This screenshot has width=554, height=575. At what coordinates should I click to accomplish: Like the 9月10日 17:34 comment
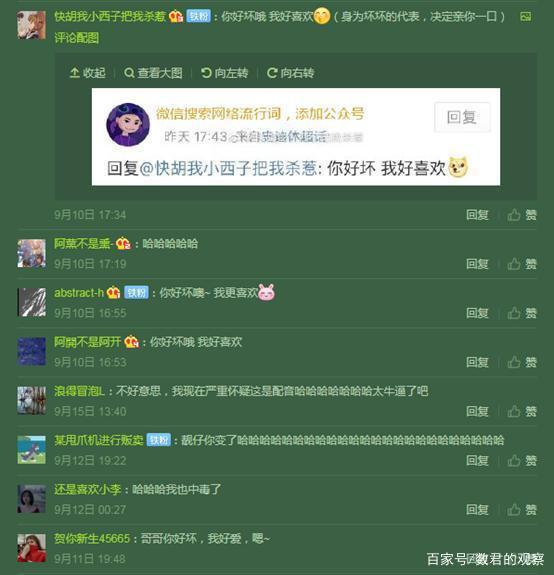tap(522, 215)
